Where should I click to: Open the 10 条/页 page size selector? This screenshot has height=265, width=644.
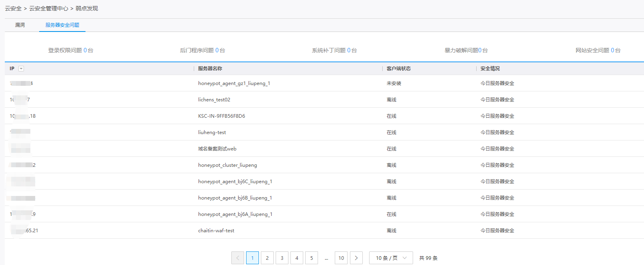tap(391, 258)
